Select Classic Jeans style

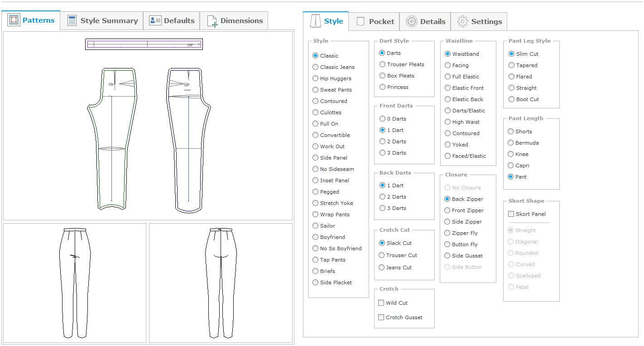[316, 67]
